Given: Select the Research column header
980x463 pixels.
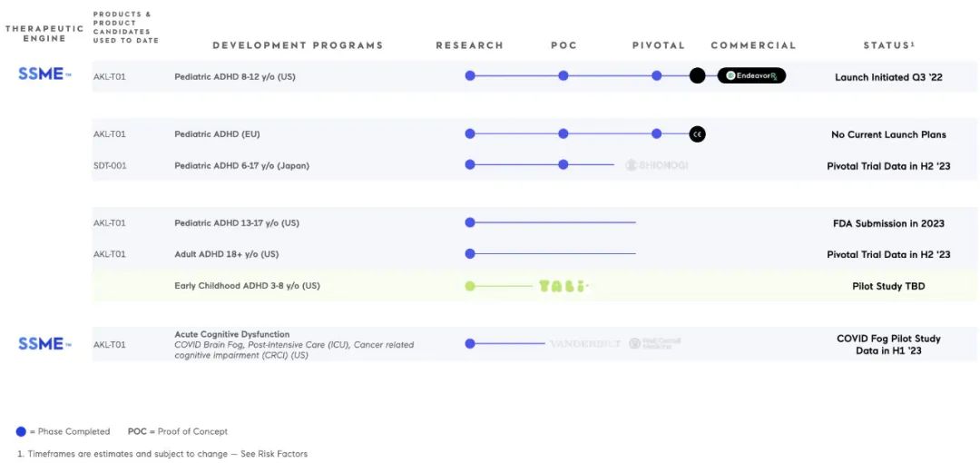Looking at the screenshot, I should click(x=469, y=45).
